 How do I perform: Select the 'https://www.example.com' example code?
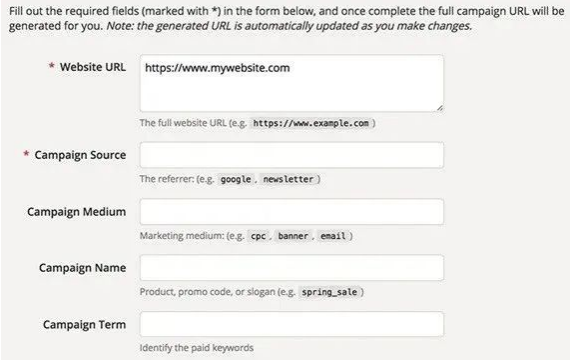[311, 123]
